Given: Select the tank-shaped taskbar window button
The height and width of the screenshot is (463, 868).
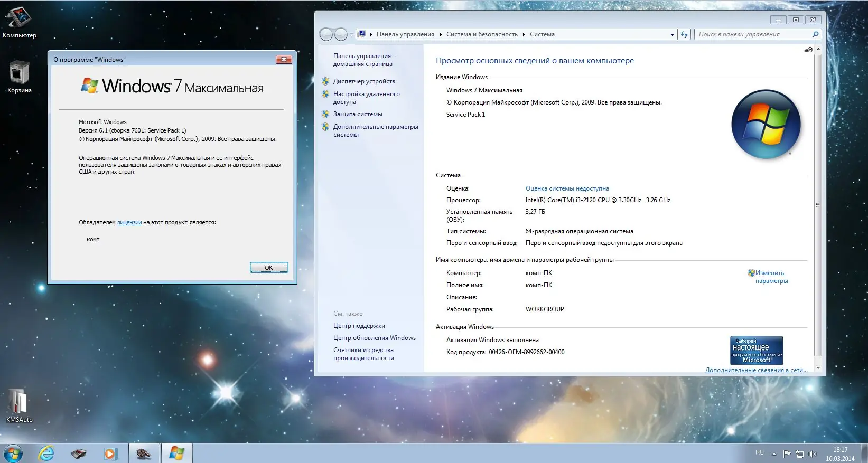Looking at the screenshot, I should [x=144, y=453].
